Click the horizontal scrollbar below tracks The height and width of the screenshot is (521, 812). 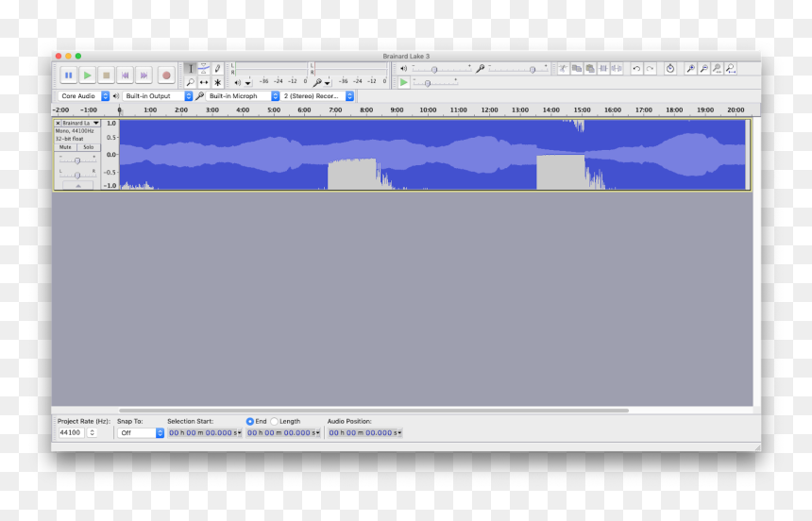tap(373, 411)
